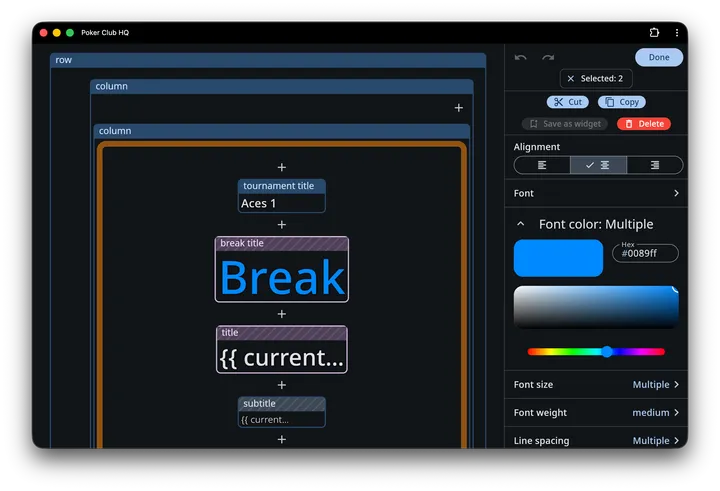Select the row container header
The width and height of the screenshot is (720, 491).
pos(268,60)
